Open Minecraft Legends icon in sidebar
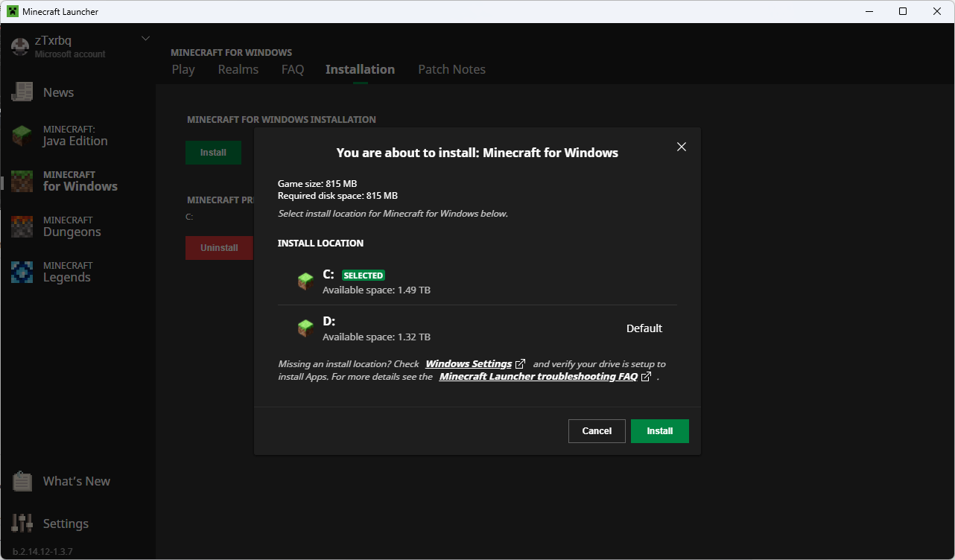Image resolution: width=955 pixels, height=560 pixels. pyautogui.click(x=22, y=272)
